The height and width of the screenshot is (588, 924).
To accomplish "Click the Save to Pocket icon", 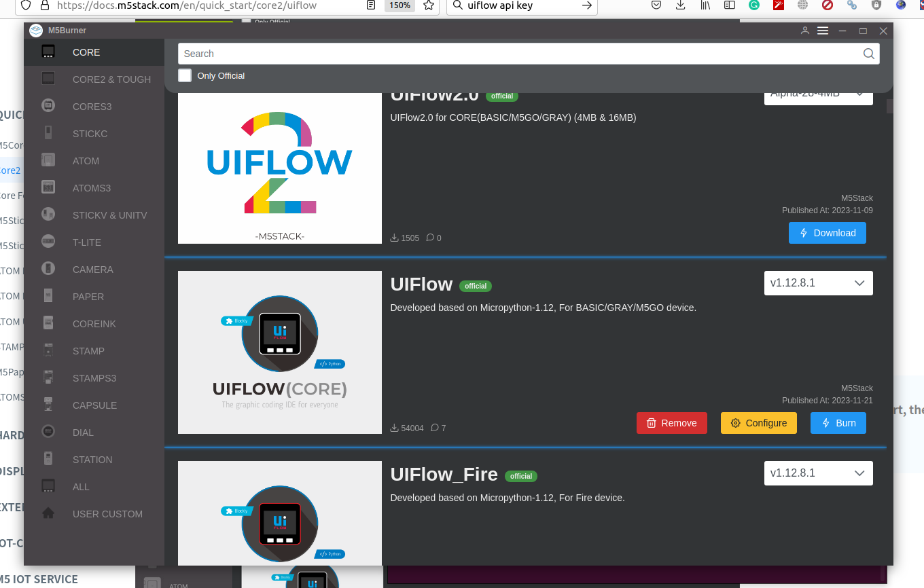I will click(656, 5).
